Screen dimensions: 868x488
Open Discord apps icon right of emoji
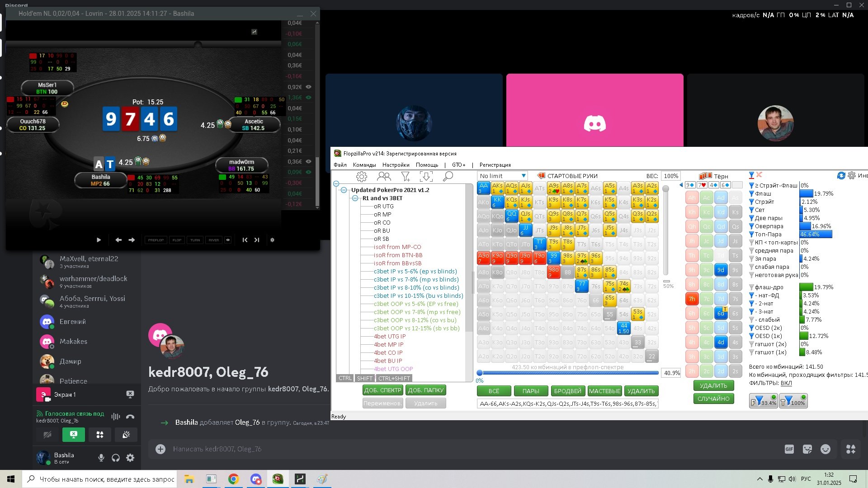[x=851, y=449]
